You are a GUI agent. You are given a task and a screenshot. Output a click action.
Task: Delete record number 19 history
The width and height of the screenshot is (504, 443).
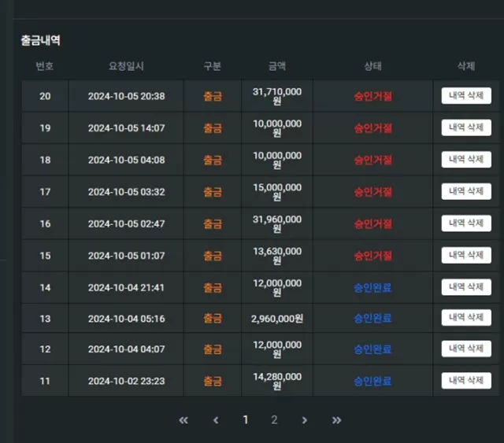466,127
